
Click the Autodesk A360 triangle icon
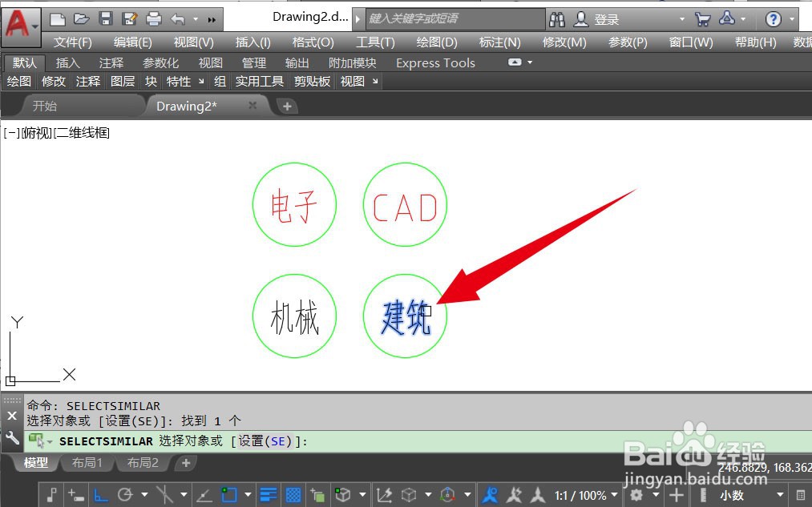727,19
